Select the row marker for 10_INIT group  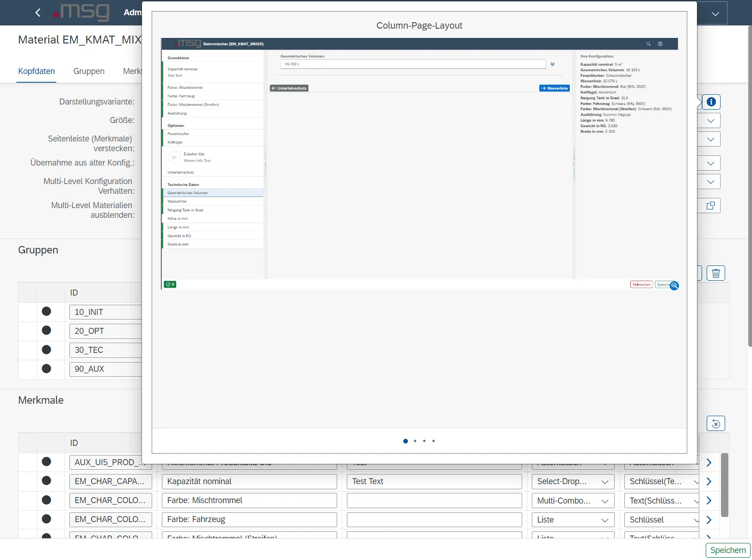pos(46,312)
